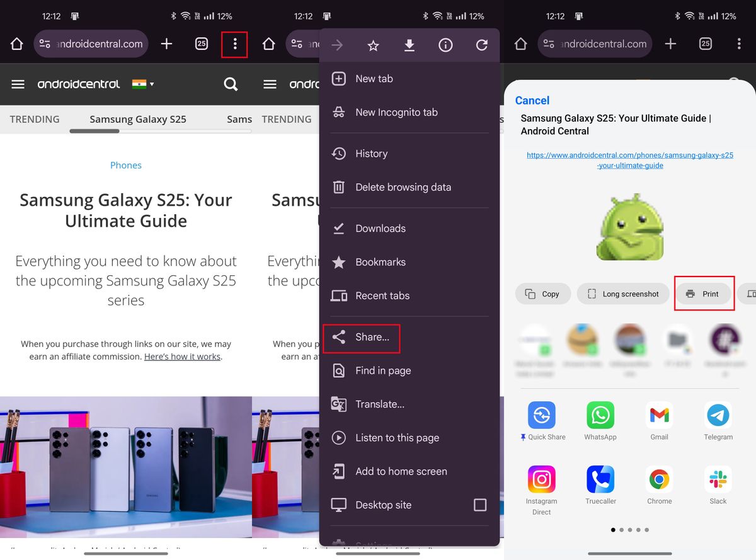Open History from the Chrome menu

[371, 153]
